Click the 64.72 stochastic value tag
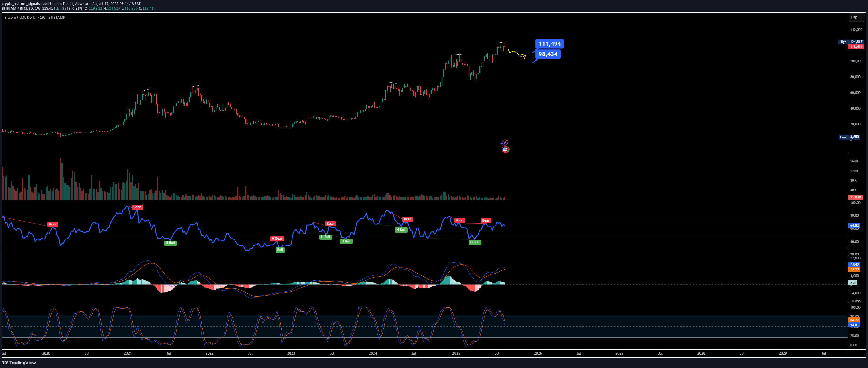This screenshot has width=868, height=368. point(854,320)
